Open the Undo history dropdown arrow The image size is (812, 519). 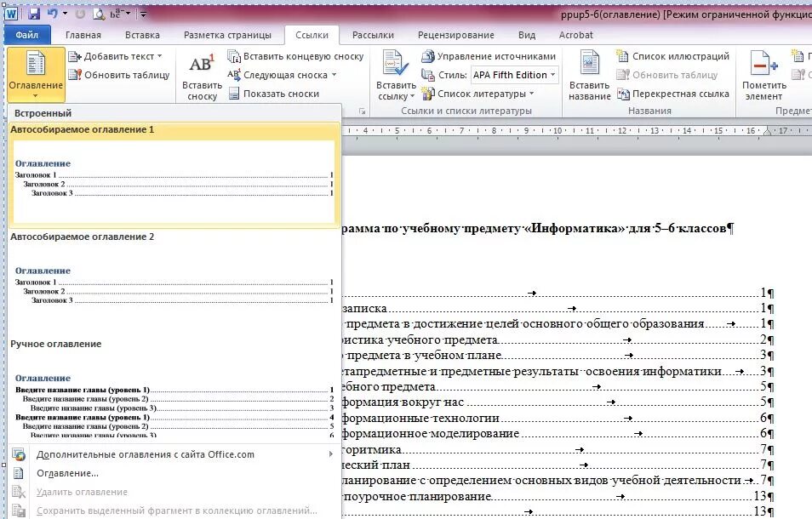pos(66,14)
